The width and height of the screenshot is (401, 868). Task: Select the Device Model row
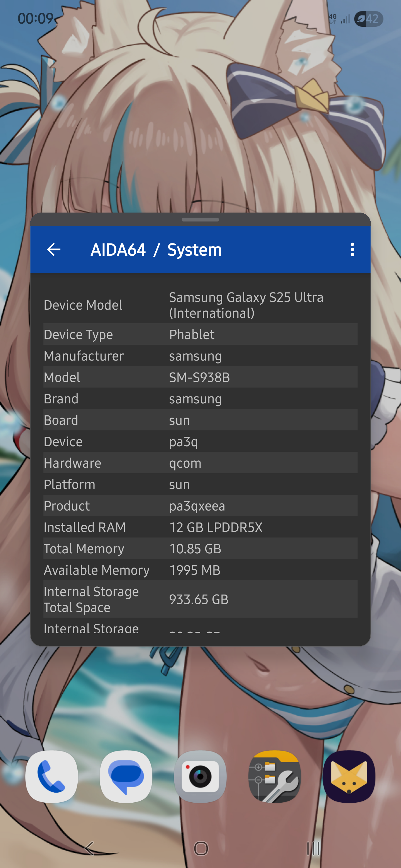pyautogui.click(x=200, y=305)
